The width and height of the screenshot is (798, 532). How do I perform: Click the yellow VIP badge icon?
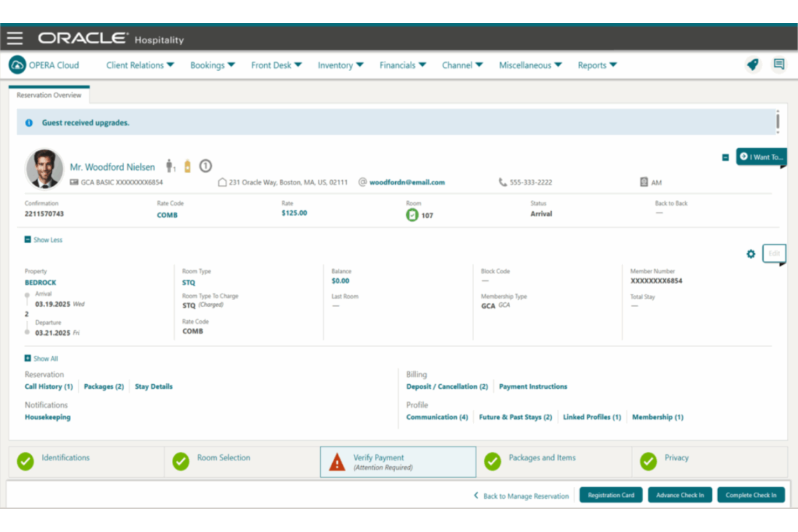[x=188, y=166]
